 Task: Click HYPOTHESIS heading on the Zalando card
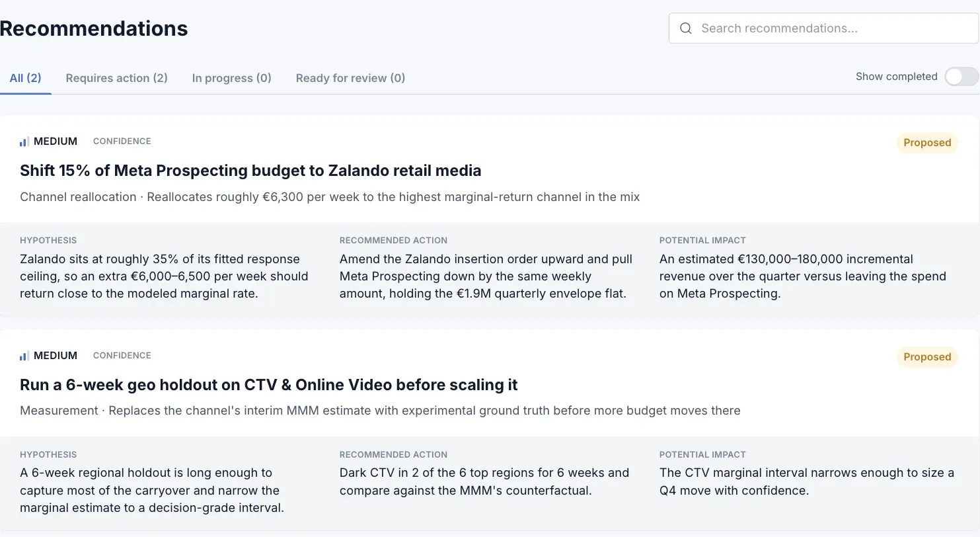pyautogui.click(x=48, y=241)
